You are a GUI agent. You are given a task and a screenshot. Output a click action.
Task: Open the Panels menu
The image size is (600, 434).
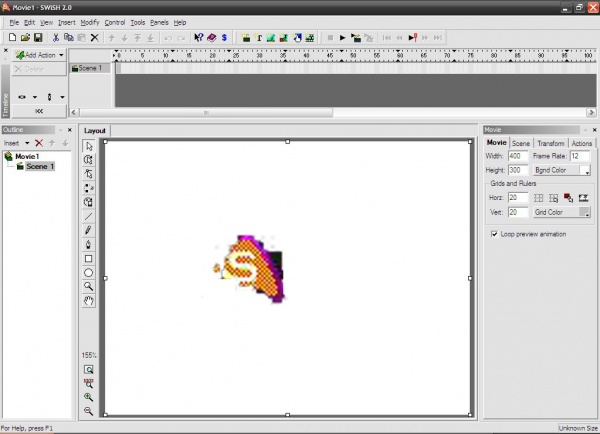(159, 23)
